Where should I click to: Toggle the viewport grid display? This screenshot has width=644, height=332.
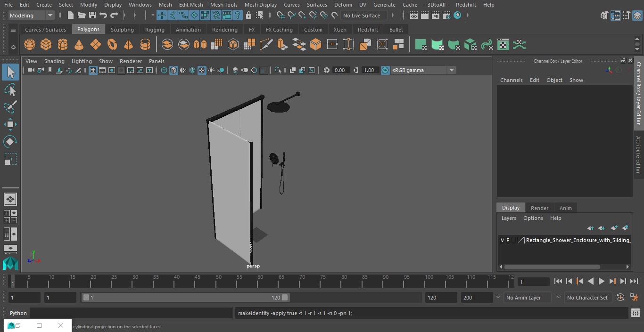pyautogui.click(x=93, y=70)
